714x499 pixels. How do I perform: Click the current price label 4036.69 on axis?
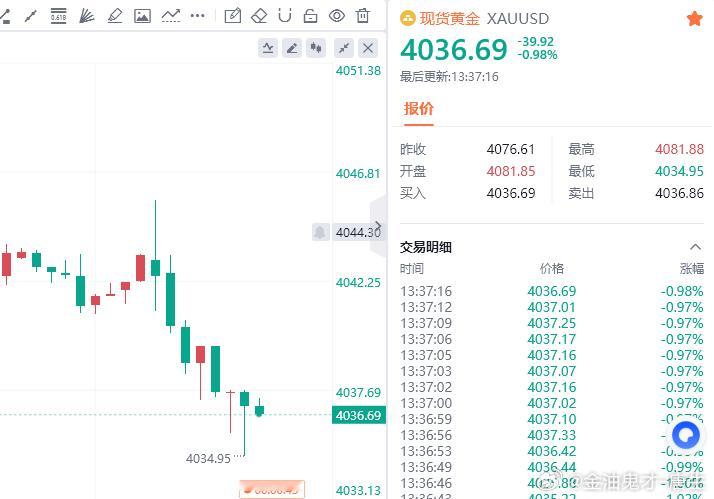click(359, 415)
